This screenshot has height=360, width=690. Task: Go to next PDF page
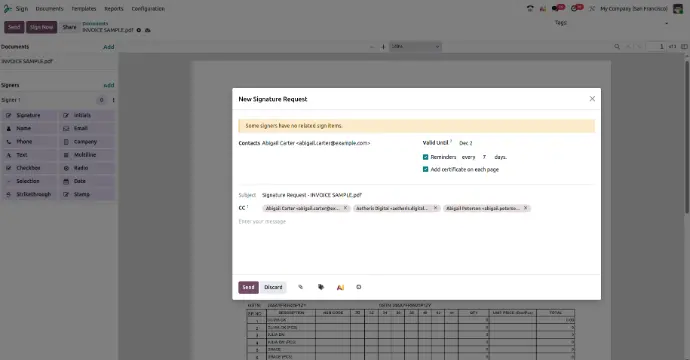[x=640, y=46]
